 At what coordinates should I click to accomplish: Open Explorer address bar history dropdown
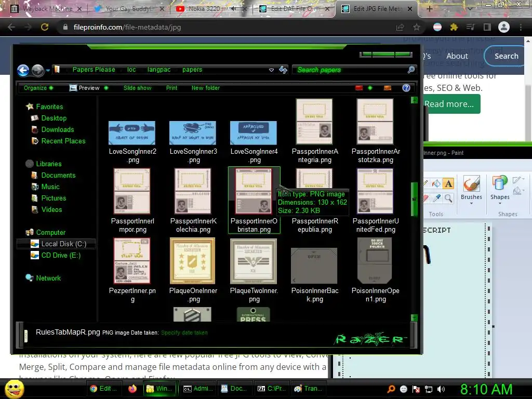point(271,70)
